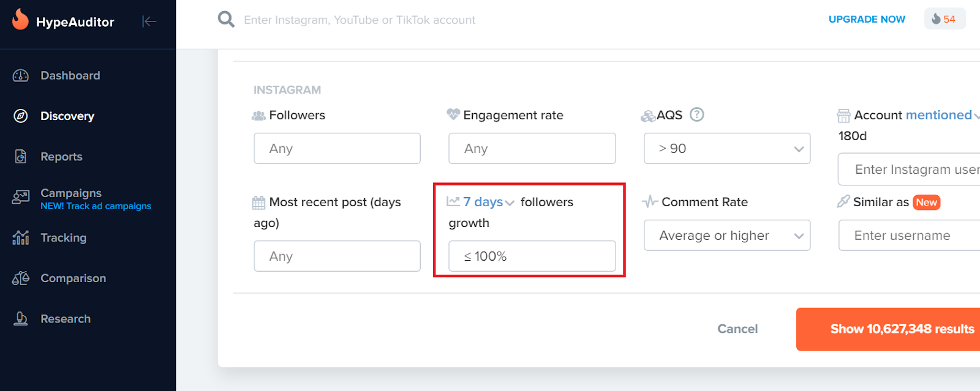Click the Followers input field
Image resolution: width=980 pixels, height=391 pixels.
[x=337, y=149]
